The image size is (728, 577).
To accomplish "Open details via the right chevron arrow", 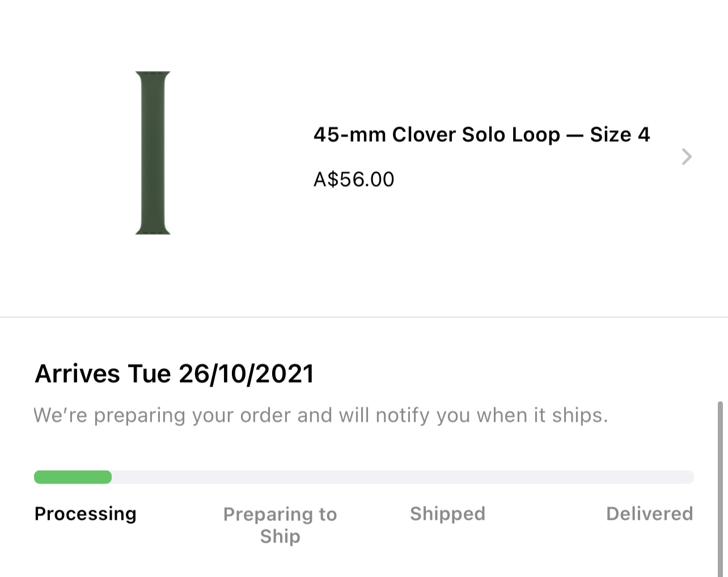I will point(686,156).
